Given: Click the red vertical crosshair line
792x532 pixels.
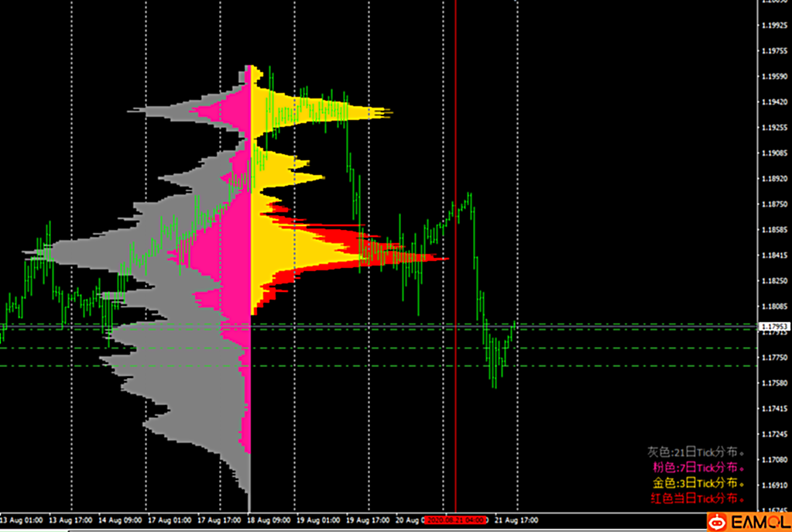Looking at the screenshot, I should coord(455,232).
